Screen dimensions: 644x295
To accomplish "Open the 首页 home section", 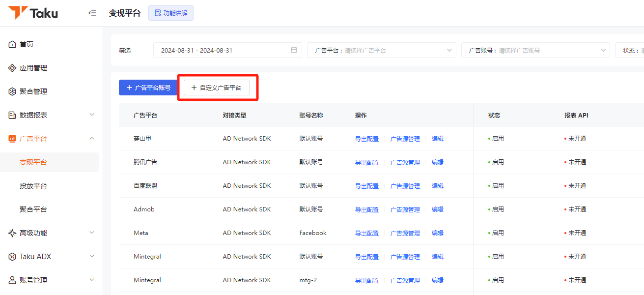I will click(27, 44).
